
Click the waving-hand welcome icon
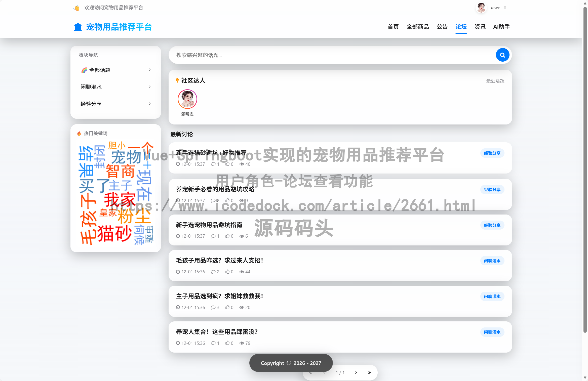pyautogui.click(x=76, y=8)
